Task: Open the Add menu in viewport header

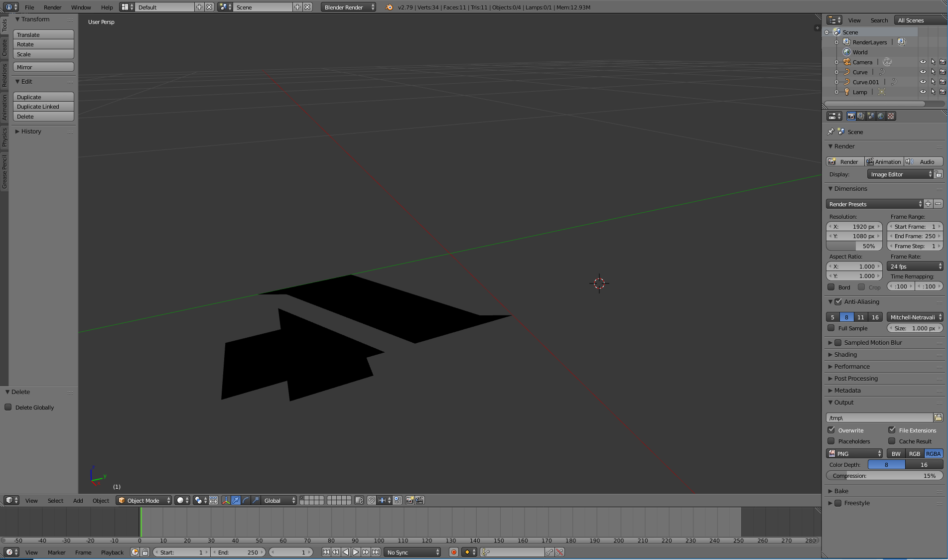Action: 78,500
